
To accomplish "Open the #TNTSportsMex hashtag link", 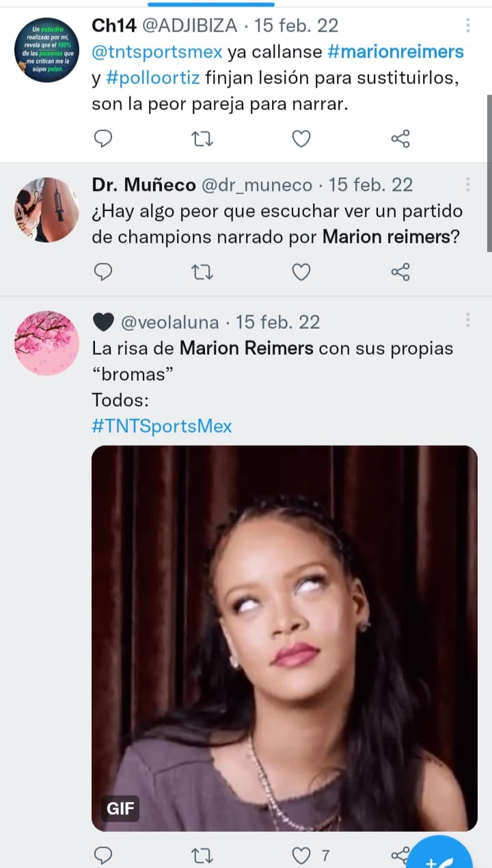I will click(162, 426).
